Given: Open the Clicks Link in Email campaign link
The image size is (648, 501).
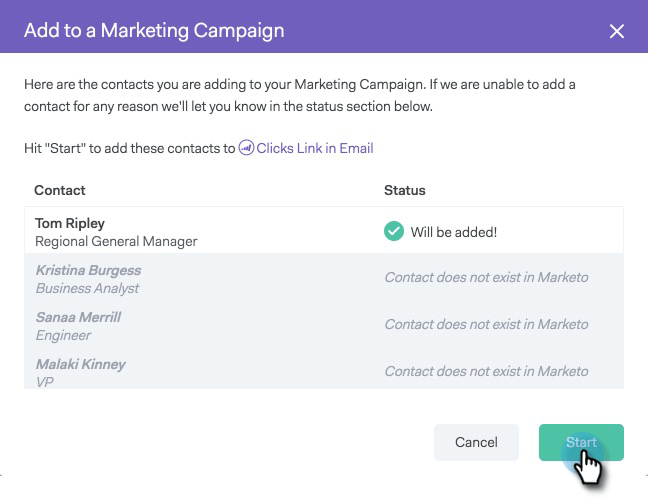Looking at the screenshot, I should click(x=315, y=148).
